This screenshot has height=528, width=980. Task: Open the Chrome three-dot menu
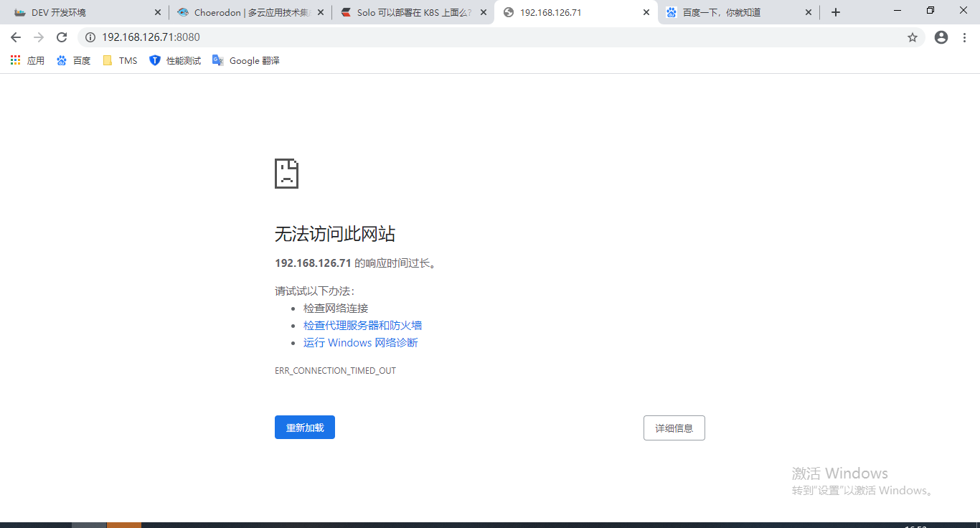[x=964, y=37]
